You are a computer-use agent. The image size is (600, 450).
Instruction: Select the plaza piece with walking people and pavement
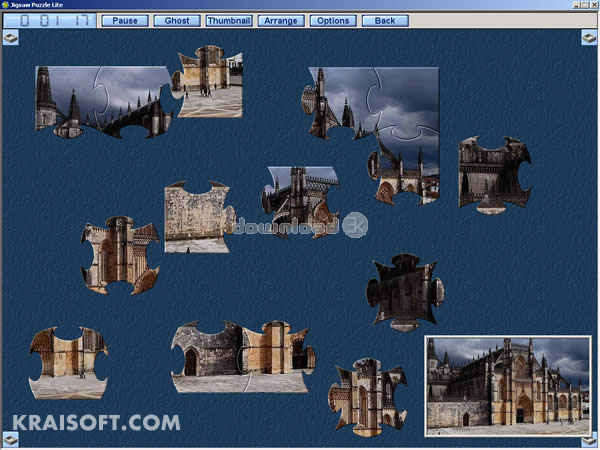pos(207,82)
